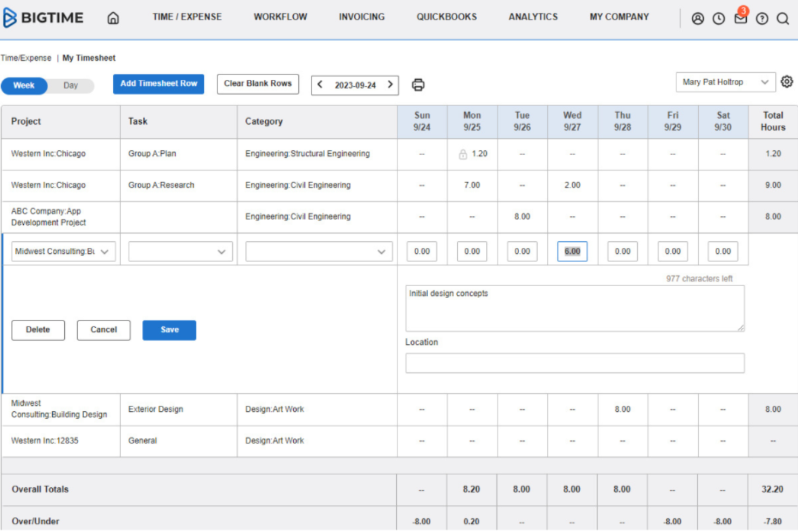Open the timer clock icon
The image size is (798, 532).
click(719, 19)
